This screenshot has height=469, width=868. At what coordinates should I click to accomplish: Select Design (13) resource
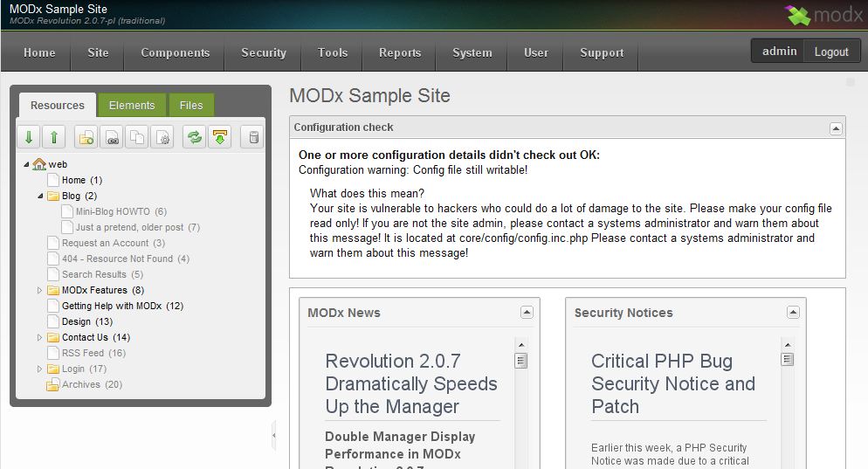point(87,321)
